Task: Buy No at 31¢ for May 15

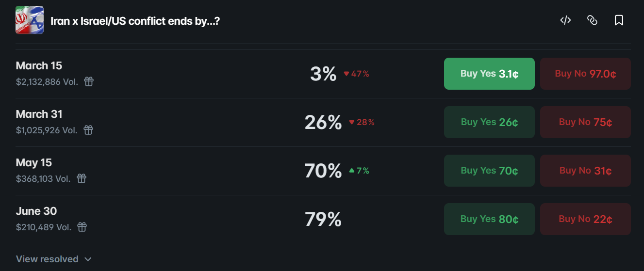Action: point(585,171)
